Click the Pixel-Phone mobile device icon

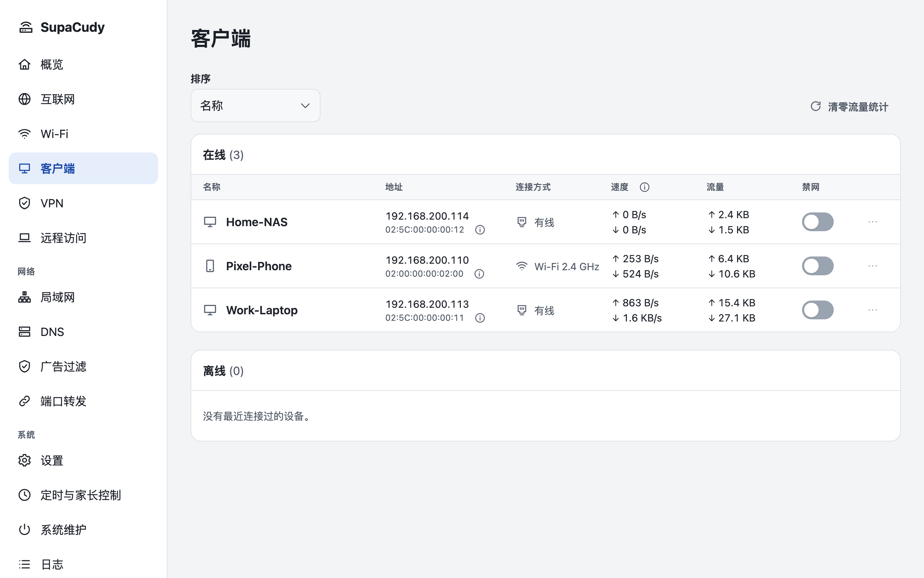click(x=210, y=266)
